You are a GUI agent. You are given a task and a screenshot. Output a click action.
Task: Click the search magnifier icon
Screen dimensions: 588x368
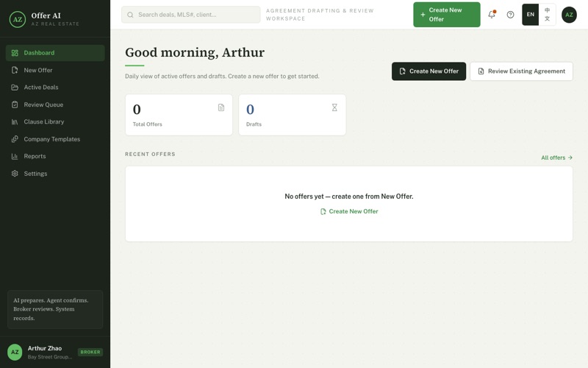[130, 15]
